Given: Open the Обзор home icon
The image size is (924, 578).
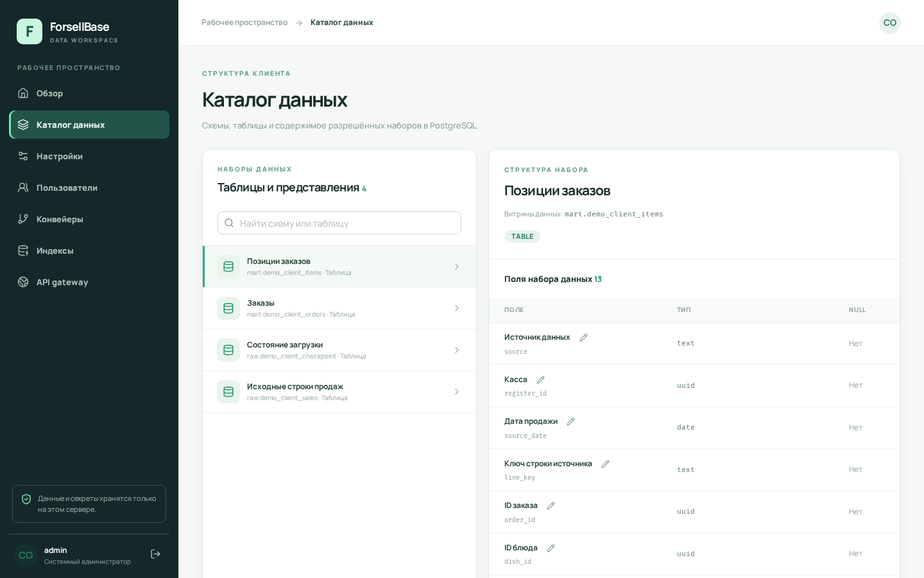Looking at the screenshot, I should click(x=23, y=93).
